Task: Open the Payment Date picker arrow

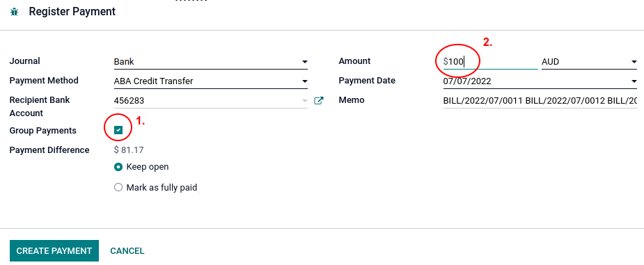Action: [x=634, y=81]
